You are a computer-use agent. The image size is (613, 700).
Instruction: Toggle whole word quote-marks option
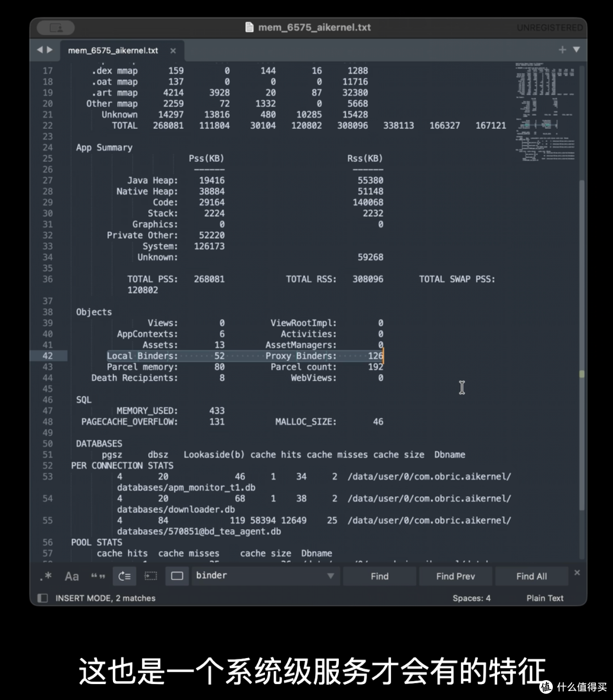click(x=98, y=576)
